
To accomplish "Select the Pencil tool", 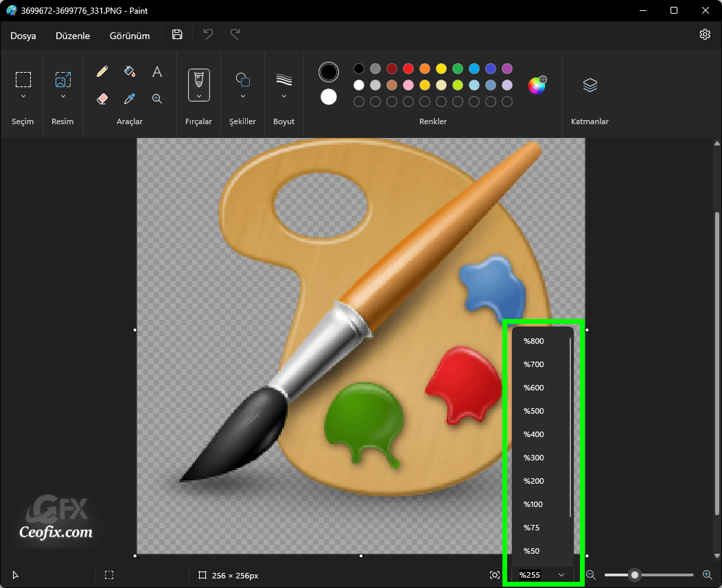I will click(102, 71).
